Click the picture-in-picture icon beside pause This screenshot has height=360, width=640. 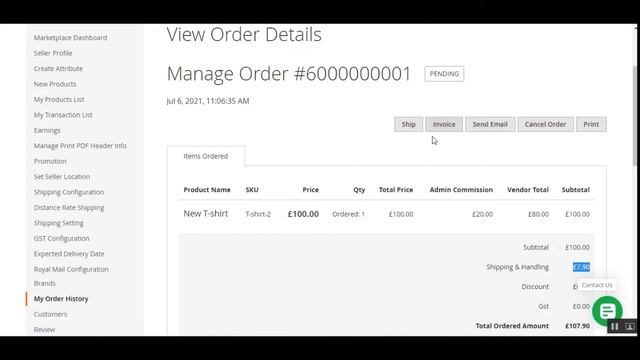click(630, 326)
